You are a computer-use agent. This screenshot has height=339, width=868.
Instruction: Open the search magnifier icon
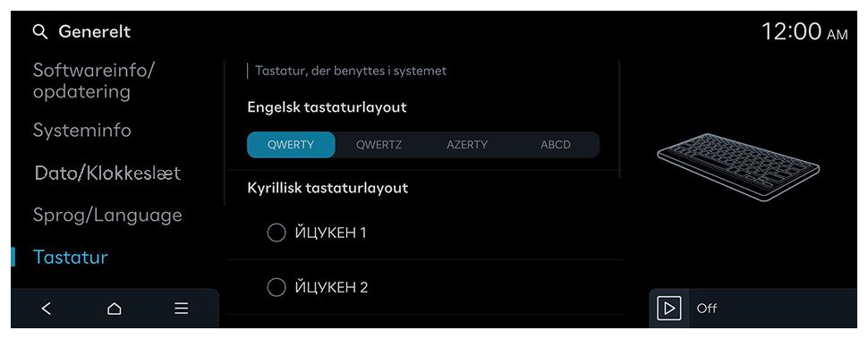[x=40, y=32]
